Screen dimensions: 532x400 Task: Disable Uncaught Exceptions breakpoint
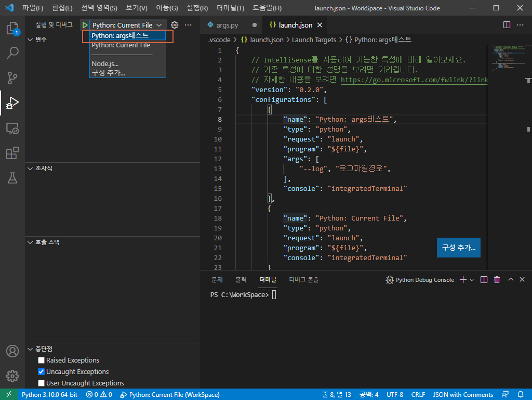coord(42,372)
